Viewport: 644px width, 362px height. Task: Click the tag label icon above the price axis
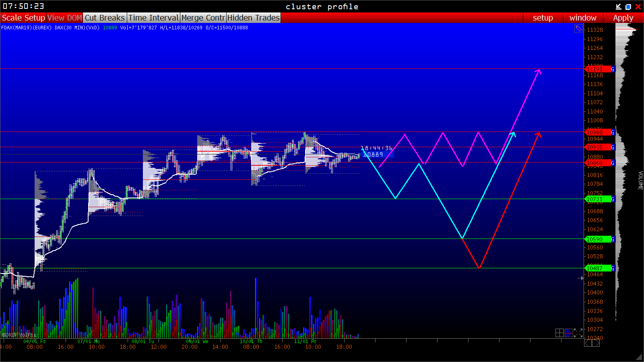point(578,29)
